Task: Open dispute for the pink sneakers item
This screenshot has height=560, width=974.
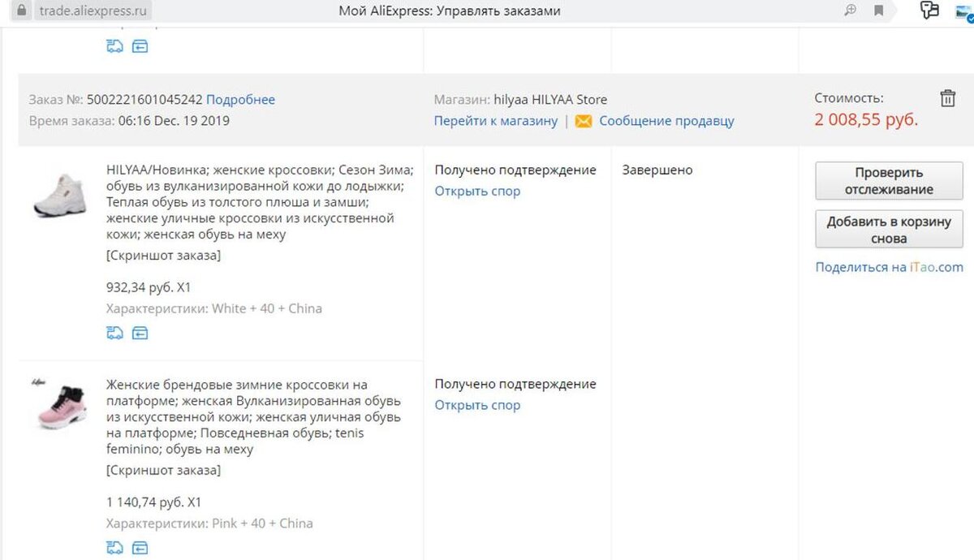Action: coord(477,405)
